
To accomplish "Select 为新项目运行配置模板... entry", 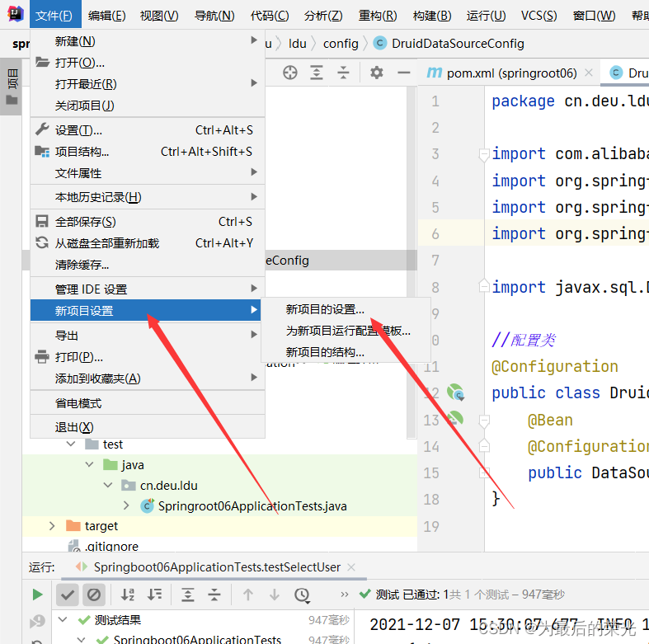I will click(348, 331).
